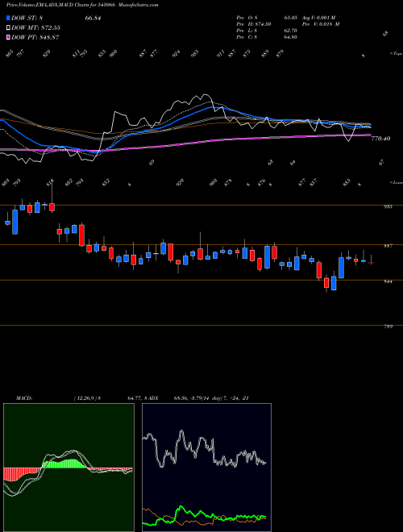Screen dimensions: 403x532
Task: Click the 'ADX' indicator label
Action: coord(154,398)
